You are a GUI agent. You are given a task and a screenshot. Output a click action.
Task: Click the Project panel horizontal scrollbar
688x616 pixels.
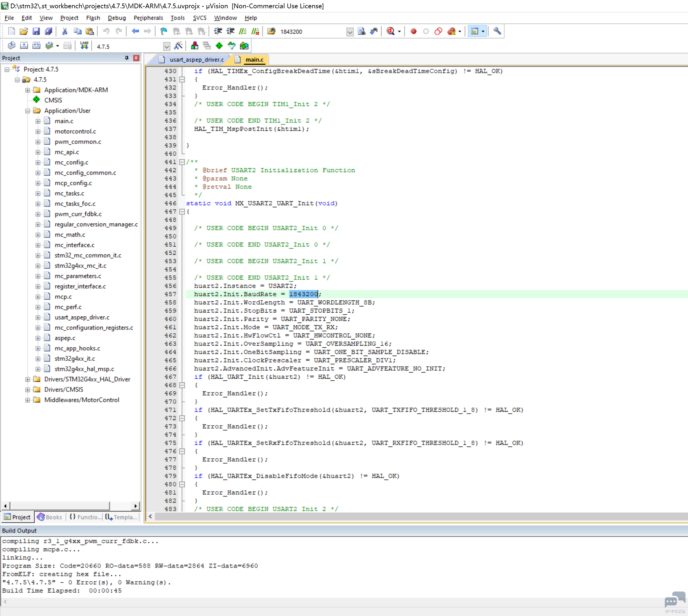(60, 506)
